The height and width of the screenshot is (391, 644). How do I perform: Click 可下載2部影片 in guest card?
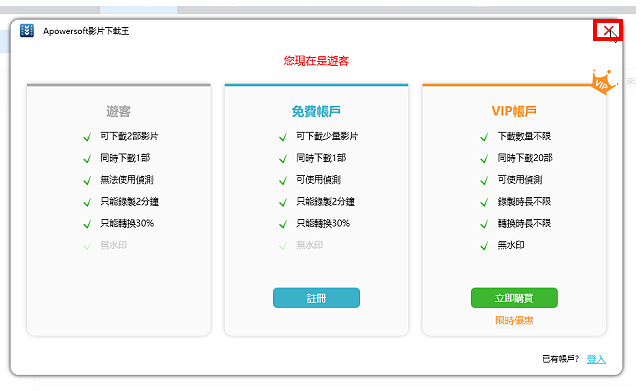coord(129,136)
